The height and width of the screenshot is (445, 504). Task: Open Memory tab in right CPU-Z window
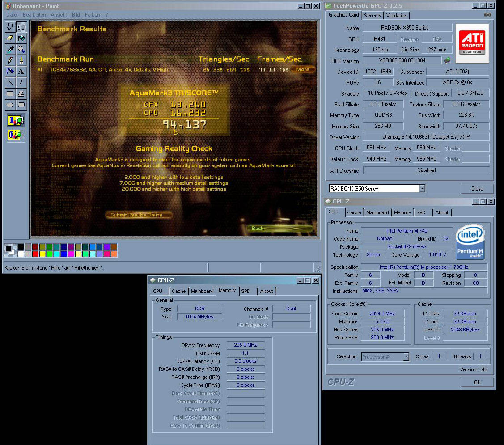402,212
